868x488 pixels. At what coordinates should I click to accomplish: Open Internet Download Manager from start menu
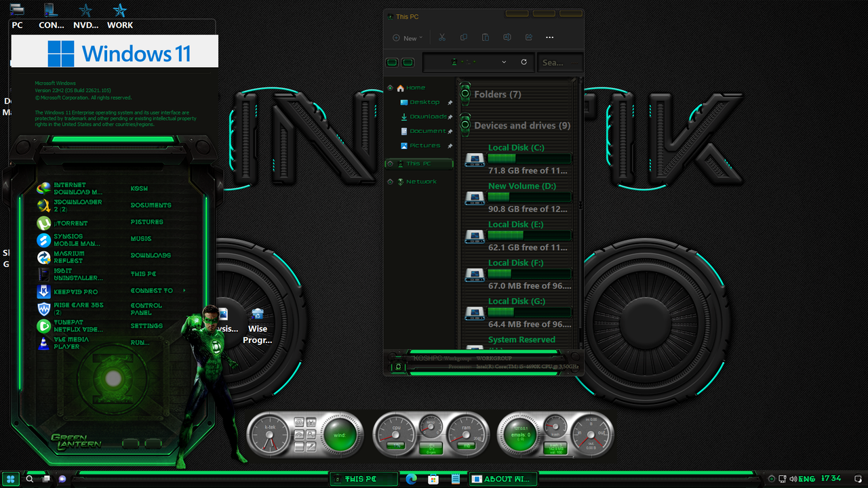[71, 188]
